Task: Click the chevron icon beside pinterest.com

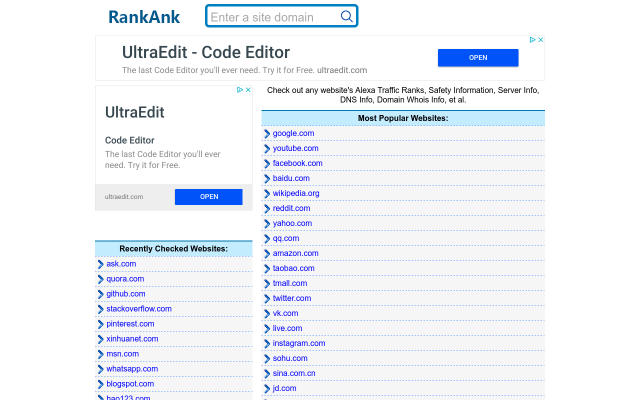Action: point(100,324)
